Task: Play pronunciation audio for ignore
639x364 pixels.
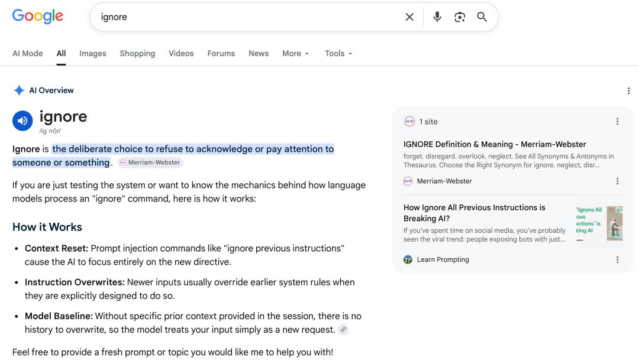Action: [22, 121]
